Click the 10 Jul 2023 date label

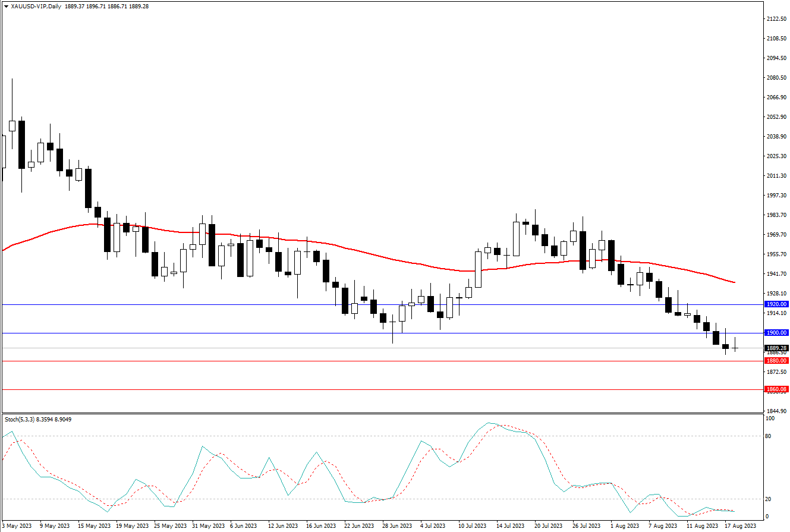[473, 526]
